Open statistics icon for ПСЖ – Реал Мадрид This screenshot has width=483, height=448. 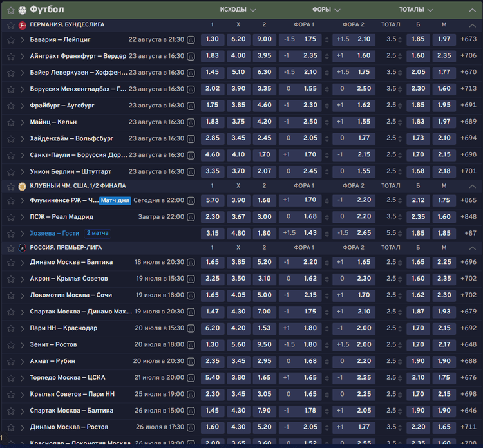click(191, 217)
